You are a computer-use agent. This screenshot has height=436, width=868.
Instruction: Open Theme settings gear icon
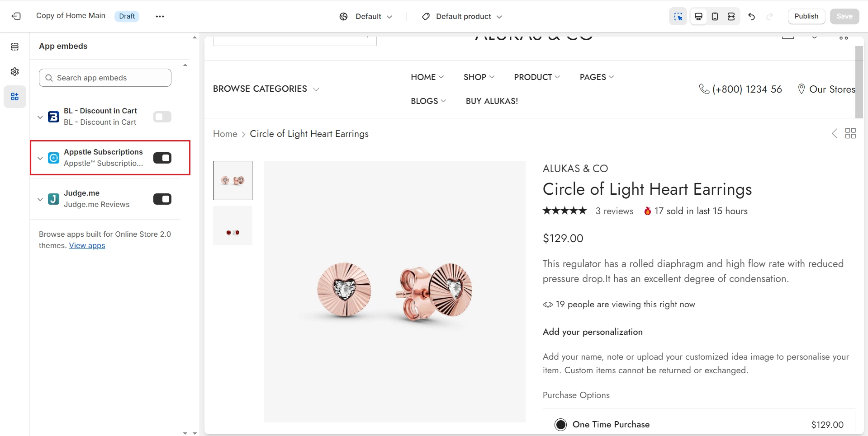point(15,72)
